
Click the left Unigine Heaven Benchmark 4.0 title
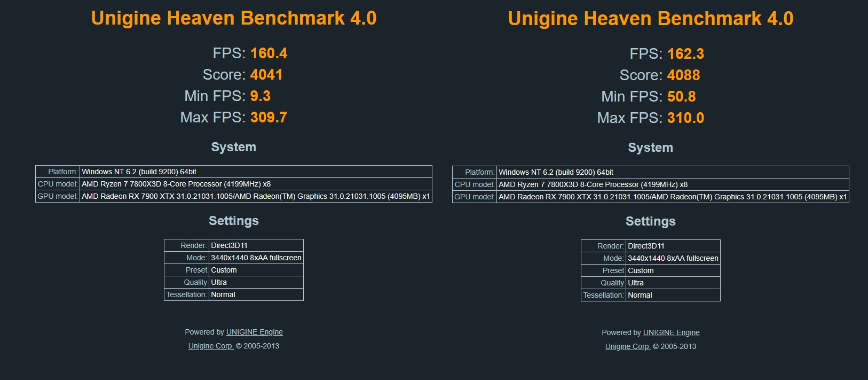[234, 18]
